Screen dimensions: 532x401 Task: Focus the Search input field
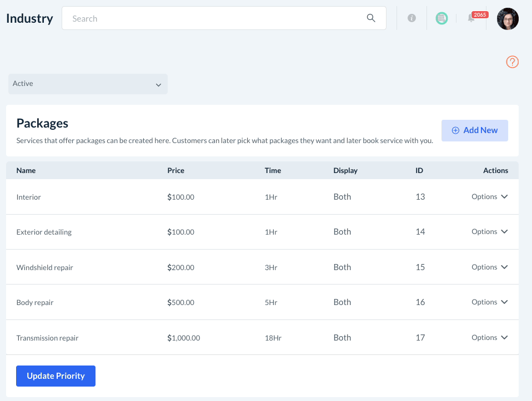coord(217,18)
